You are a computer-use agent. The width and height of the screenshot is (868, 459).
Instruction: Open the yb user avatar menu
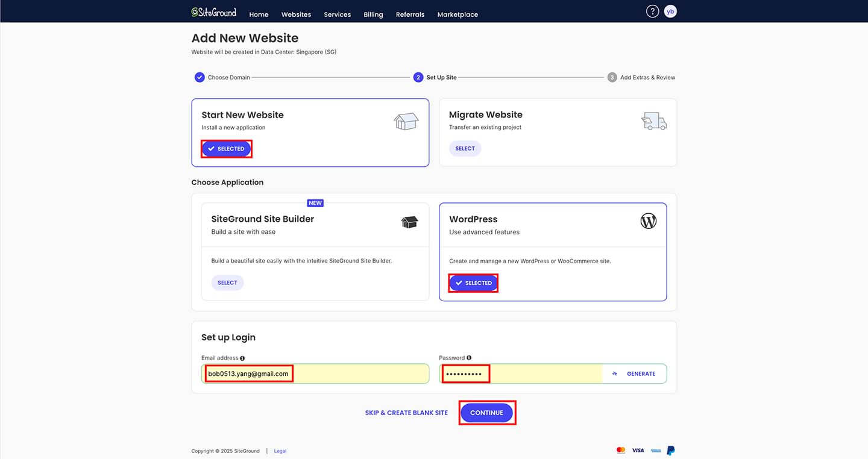[x=670, y=11]
